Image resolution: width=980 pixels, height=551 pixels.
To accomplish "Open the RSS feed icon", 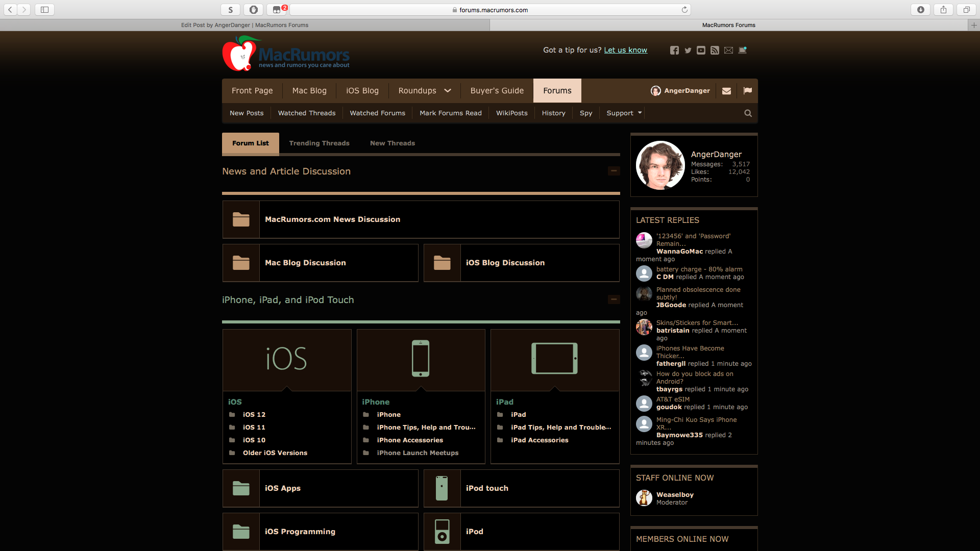I will (715, 50).
